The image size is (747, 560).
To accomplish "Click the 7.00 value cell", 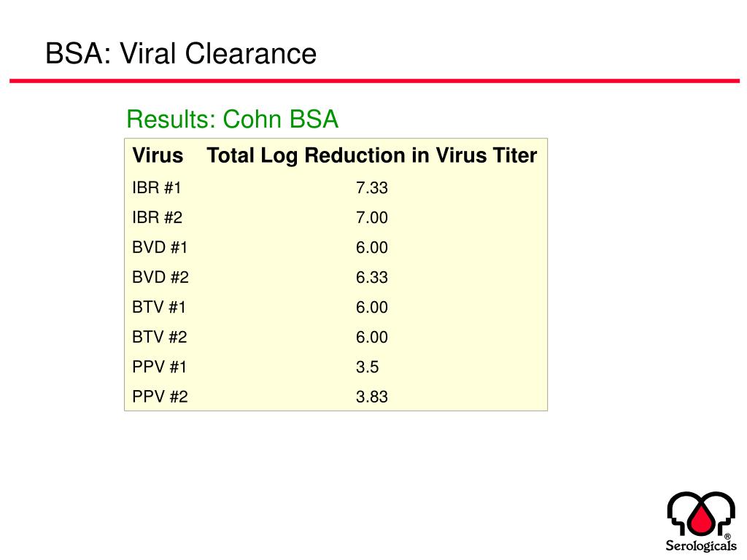I will (371, 217).
